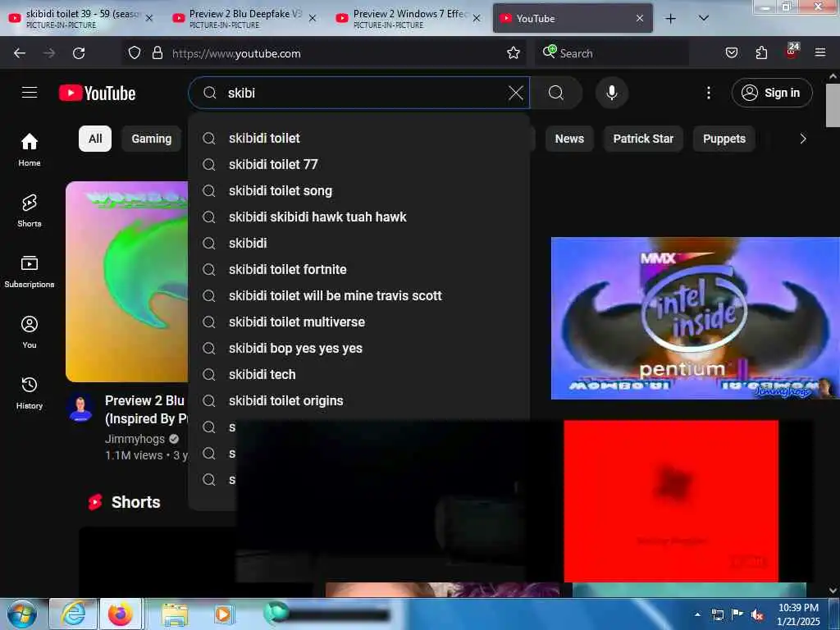840x630 pixels.
Task: Close the YouTube tab
Action: coord(640,18)
